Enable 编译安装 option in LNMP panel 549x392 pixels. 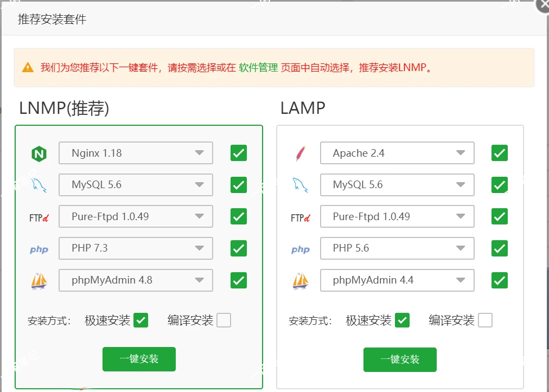point(224,320)
